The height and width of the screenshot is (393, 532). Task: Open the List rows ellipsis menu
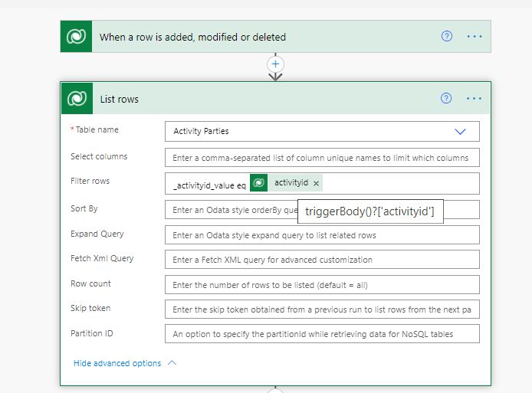point(475,99)
